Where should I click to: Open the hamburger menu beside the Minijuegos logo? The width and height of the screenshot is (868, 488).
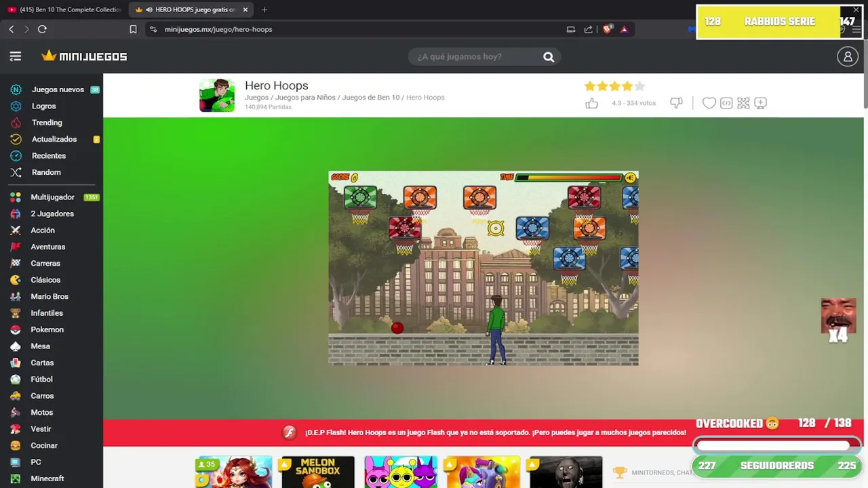click(x=16, y=56)
